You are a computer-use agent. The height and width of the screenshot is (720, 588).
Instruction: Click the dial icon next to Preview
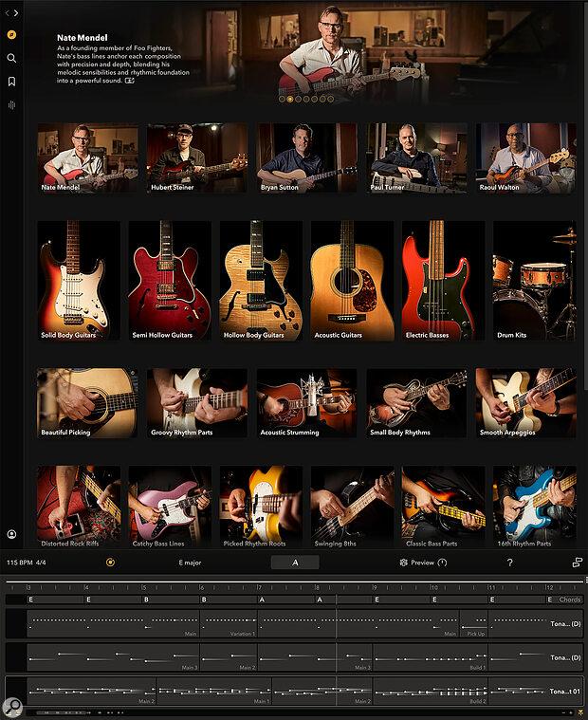(442, 563)
